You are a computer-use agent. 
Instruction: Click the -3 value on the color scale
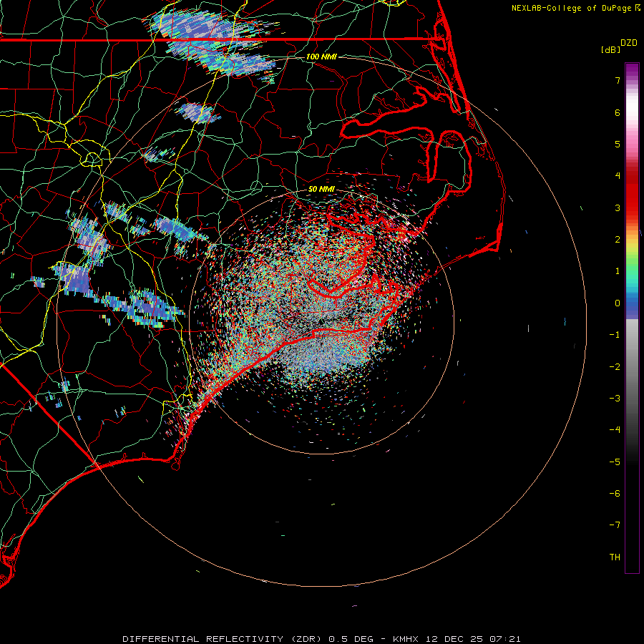pyautogui.click(x=615, y=399)
